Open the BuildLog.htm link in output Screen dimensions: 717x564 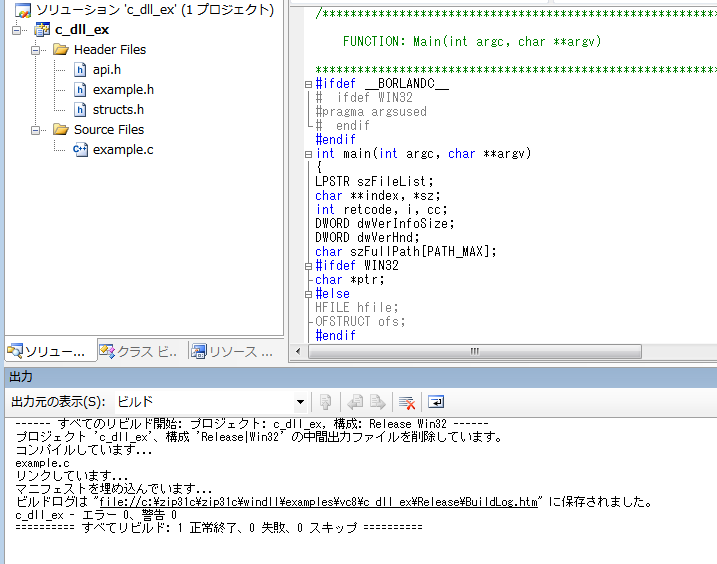click(x=318, y=502)
